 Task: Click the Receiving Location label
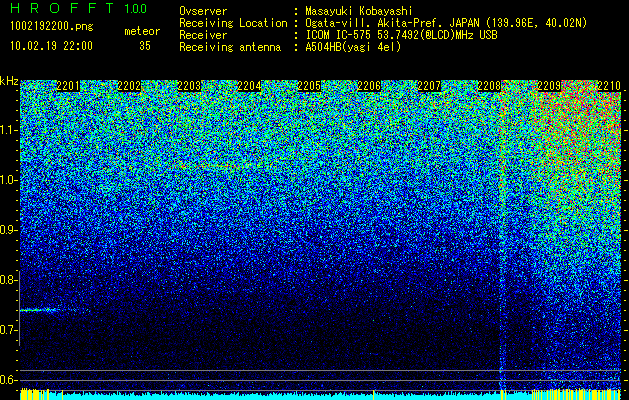pyautogui.click(x=233, y=23)
